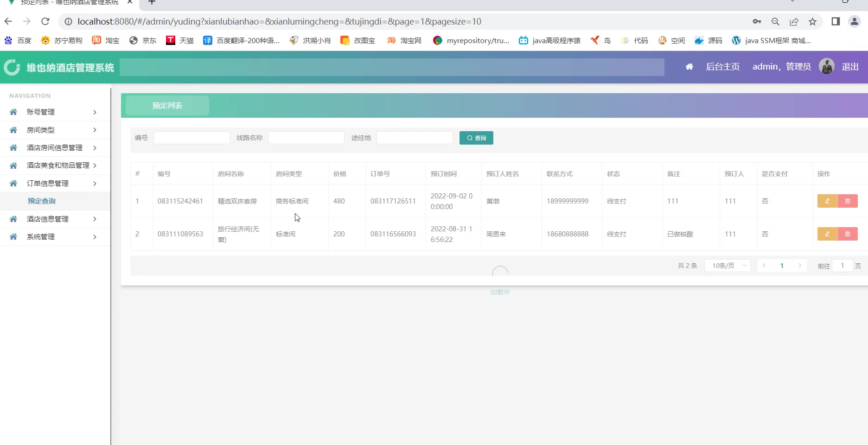Click the 查询 search button
The width and height of the screenshot is (868, 445).
coord(476,138)
